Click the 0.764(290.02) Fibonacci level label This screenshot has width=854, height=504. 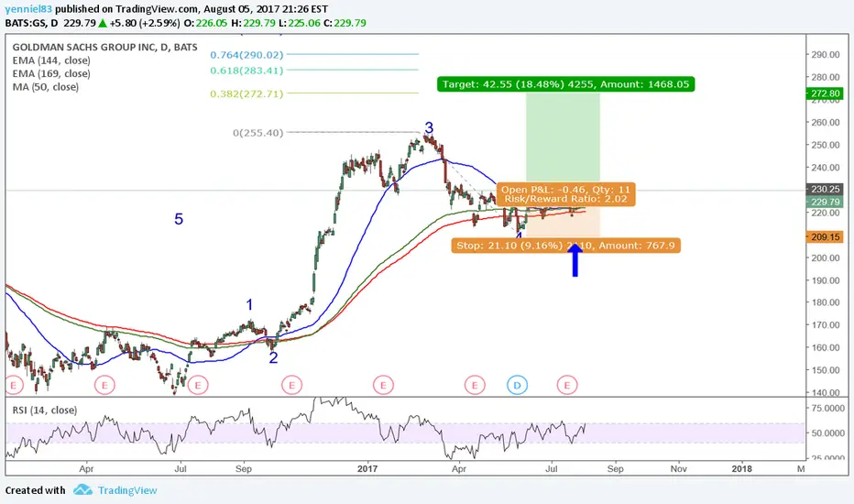[246, 55]
